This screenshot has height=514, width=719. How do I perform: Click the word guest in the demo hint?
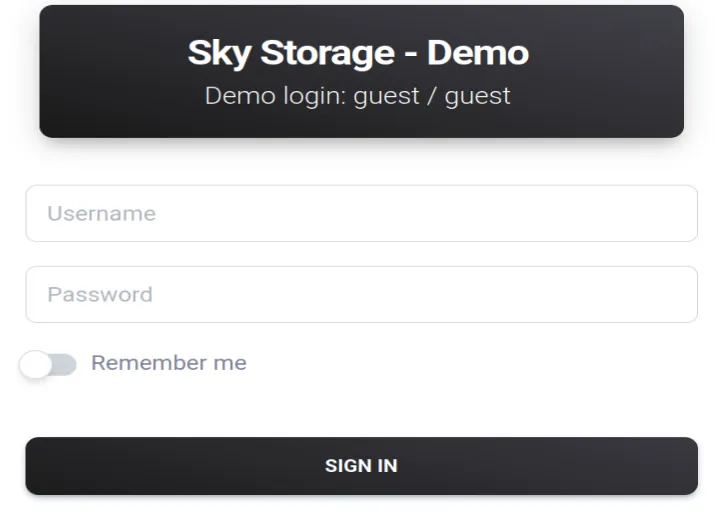tap(386, 96)
